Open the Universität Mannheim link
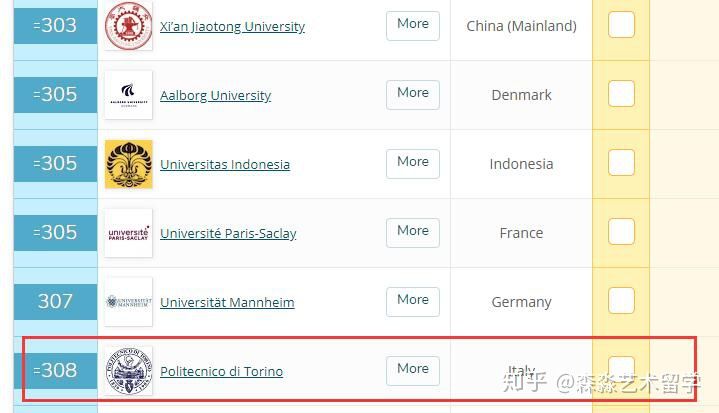Image resolution: width=719 pixels, height=413 pixels. click(227, 303)
